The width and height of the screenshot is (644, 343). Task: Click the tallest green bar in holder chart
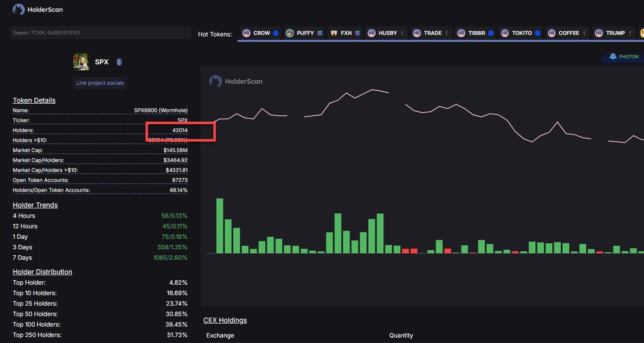tap(219, 226)
